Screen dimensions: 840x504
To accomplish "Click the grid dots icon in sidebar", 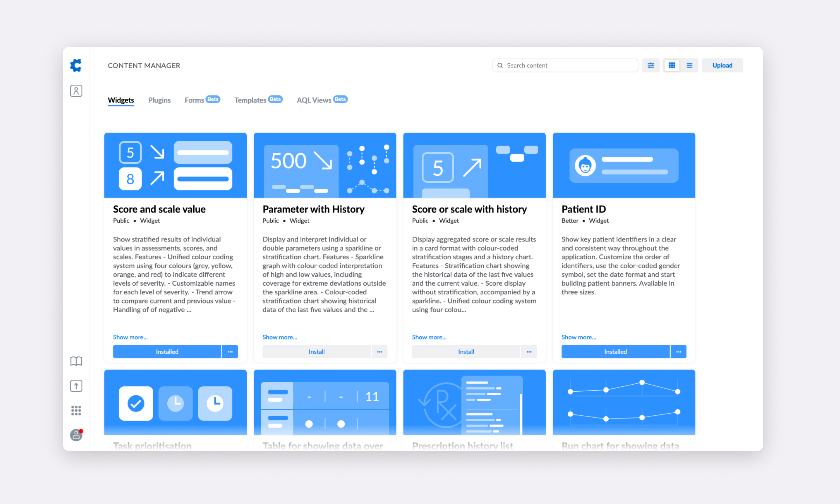I will coord(76,411).
